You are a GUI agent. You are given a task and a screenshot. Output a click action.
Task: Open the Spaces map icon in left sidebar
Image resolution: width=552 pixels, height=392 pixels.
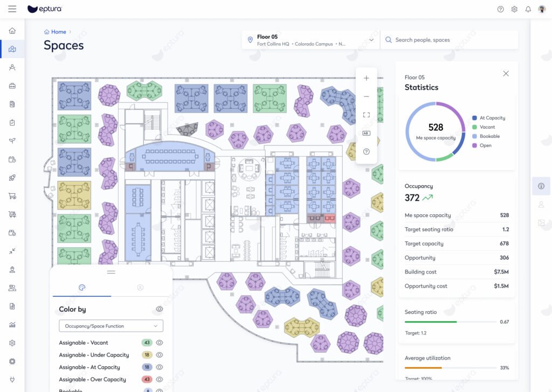(x=12, y=49)
